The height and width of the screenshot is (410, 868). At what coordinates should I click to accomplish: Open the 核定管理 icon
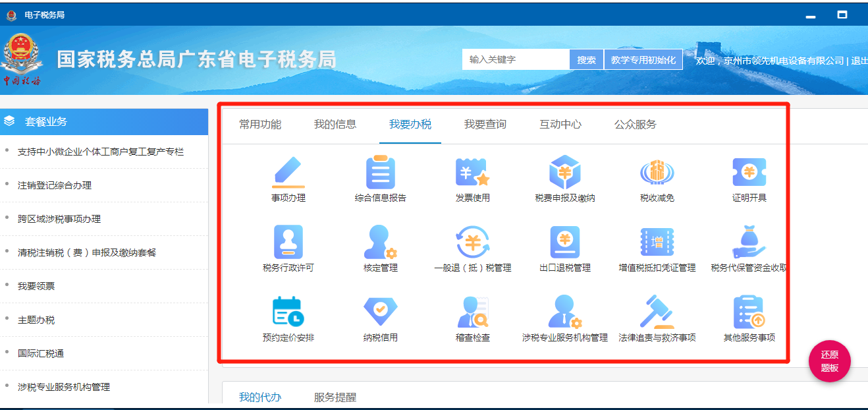pos(381,242)
